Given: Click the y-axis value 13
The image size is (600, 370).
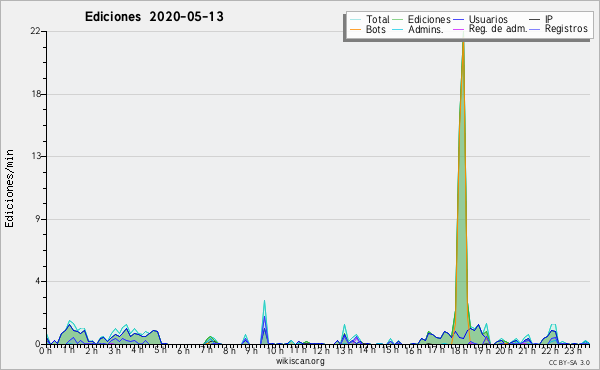Looking at the screenshot, I should (36, 156).
